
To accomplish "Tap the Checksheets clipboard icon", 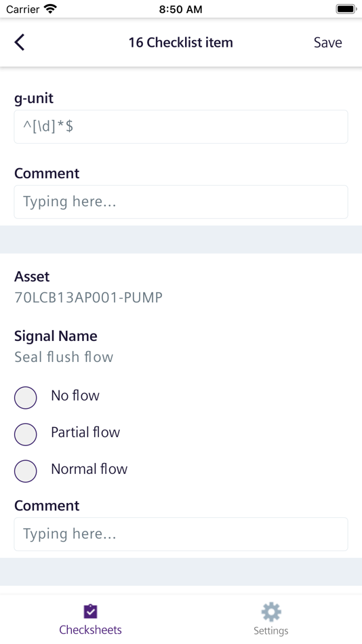I will coord(90,611).
